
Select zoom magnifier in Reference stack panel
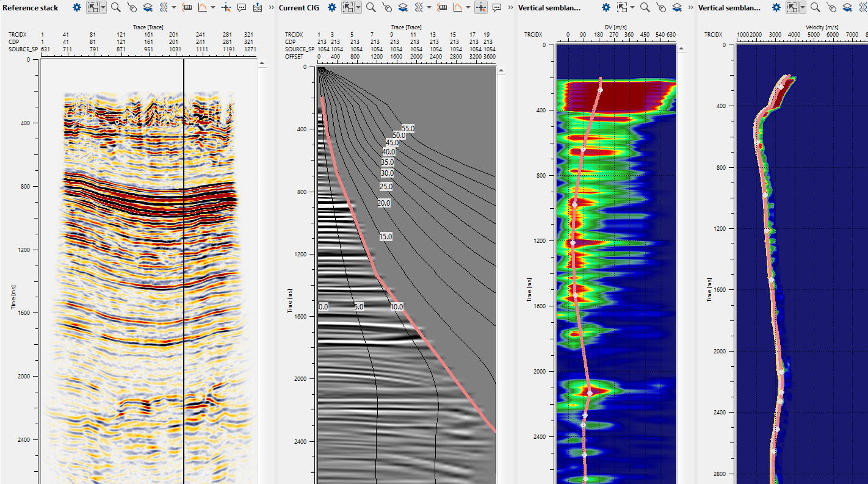[115, 8]
